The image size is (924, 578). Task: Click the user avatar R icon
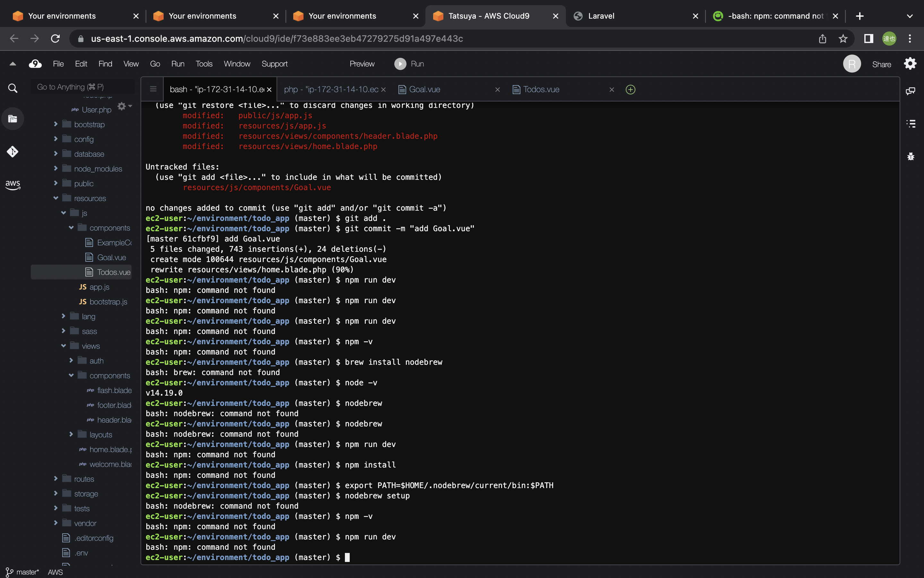(852, 64)
